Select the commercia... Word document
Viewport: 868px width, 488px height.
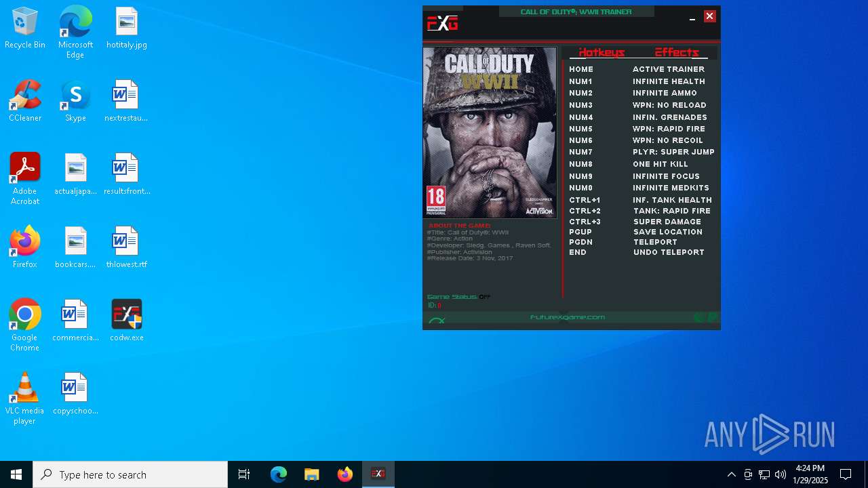click(x=75, y=321)
